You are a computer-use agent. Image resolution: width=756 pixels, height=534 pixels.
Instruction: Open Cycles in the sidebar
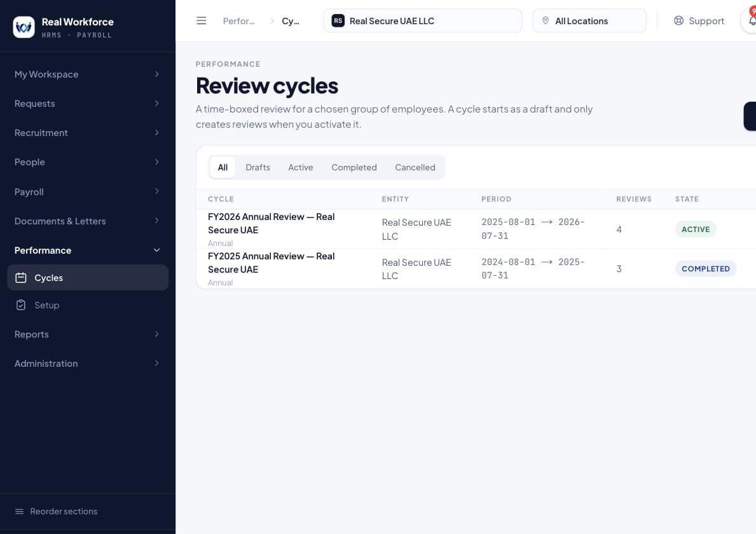click(x=88, y=278)
